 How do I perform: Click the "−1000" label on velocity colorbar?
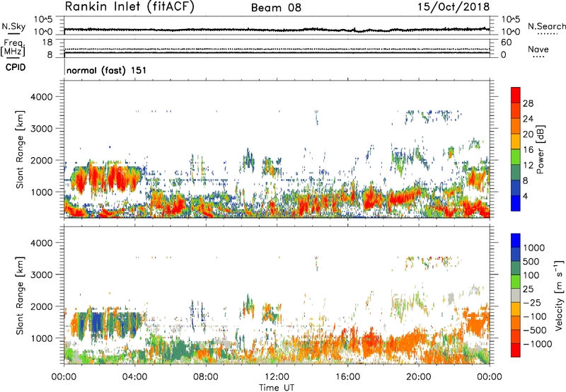point(538,344)
